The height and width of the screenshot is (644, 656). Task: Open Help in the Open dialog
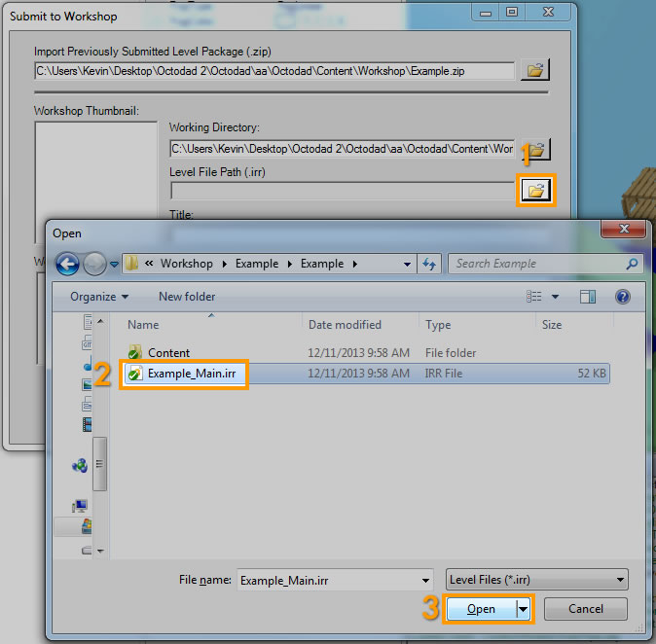pos(623,297)
